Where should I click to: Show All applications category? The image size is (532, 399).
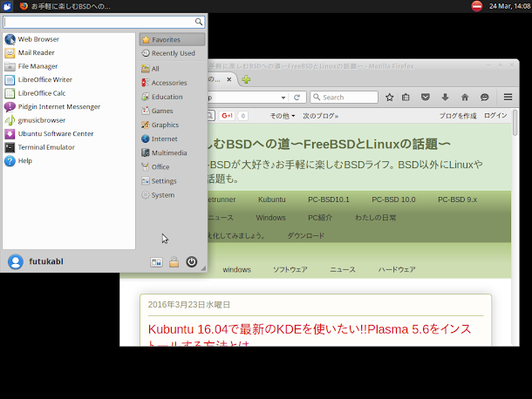coord(172,69)
